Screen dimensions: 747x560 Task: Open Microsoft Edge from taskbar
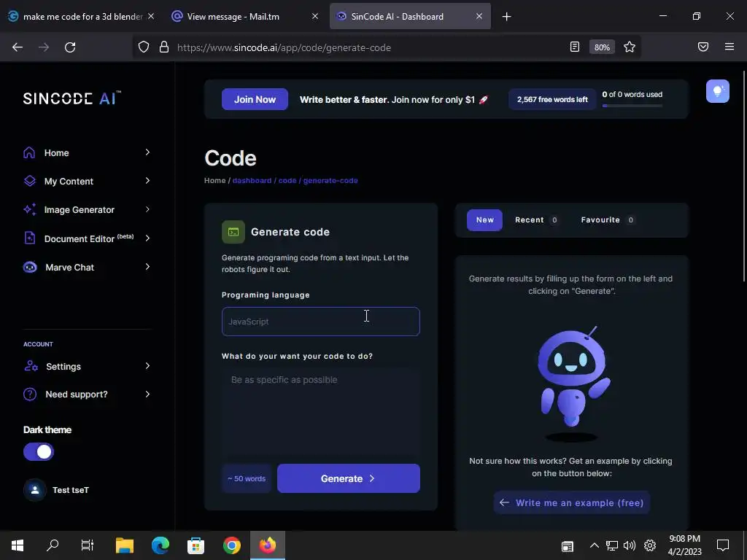tap(160, 545)
